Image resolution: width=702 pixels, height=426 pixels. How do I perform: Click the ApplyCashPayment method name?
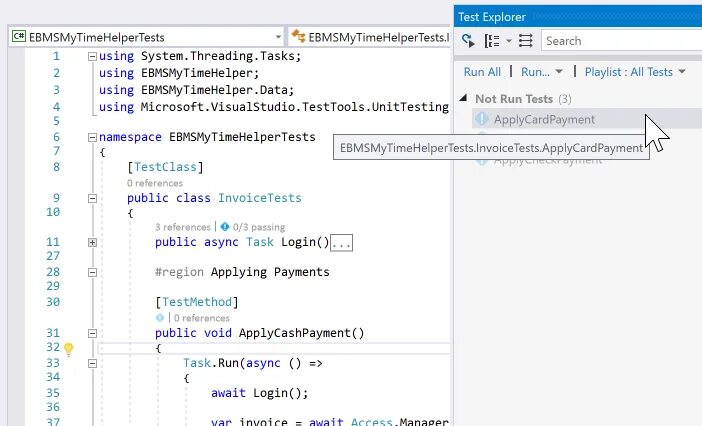295,333
